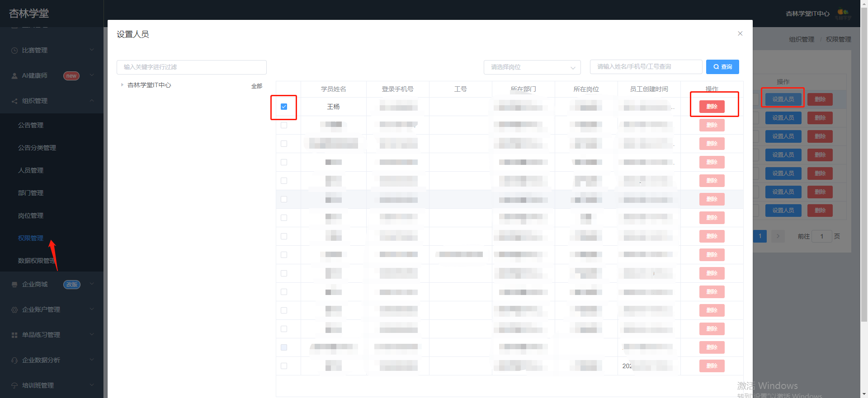Click the 培训班管理 icon

tap(14, 385)
